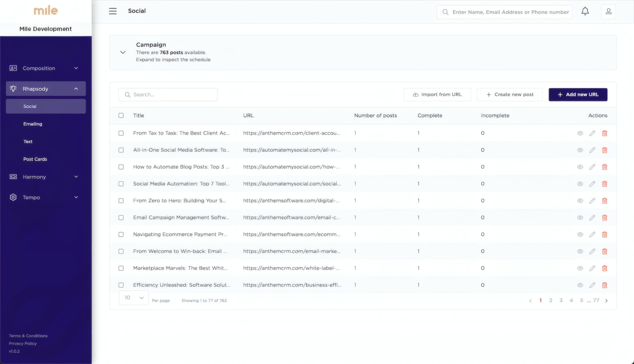This screenshot has width=634, height=364.
Task: Open Tempo settings gear icon
Action: pyautogui.click(x=13, y=197)
